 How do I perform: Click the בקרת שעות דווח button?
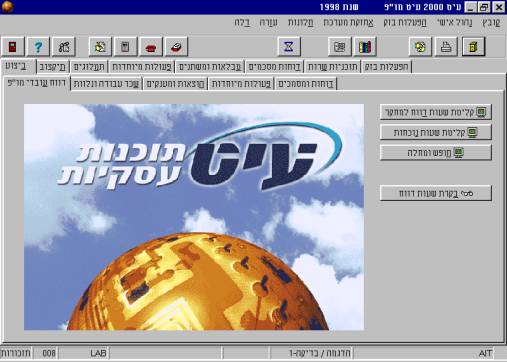435,193
